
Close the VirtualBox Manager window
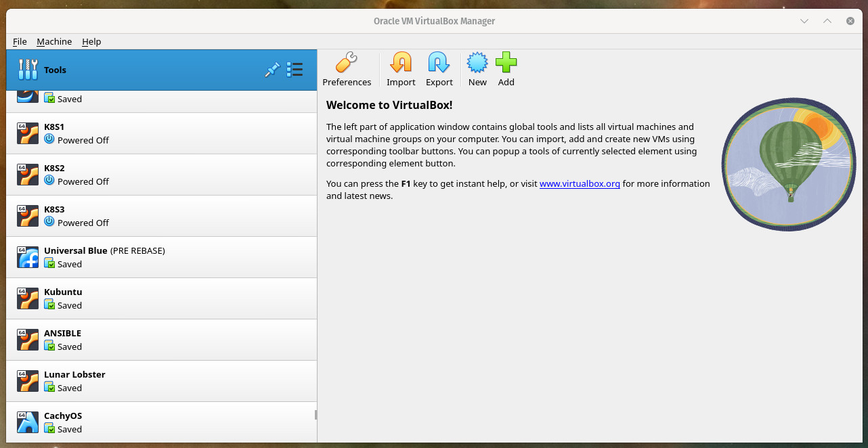point(850,21)
